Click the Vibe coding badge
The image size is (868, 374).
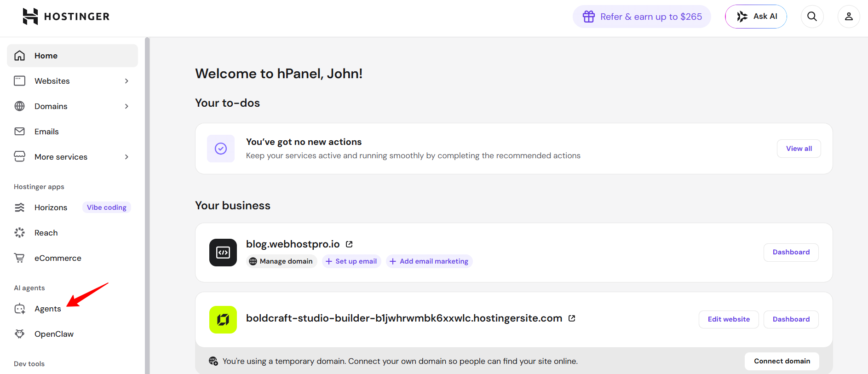pos(107,207)
